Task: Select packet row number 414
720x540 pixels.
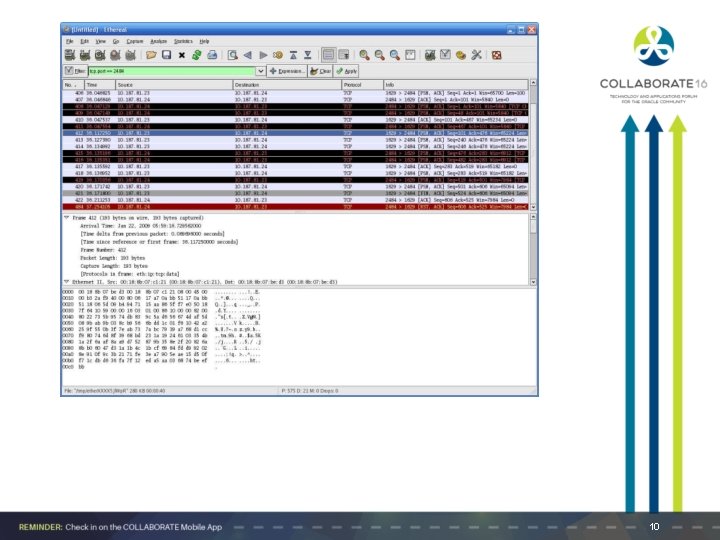Action: click(295, 146)
